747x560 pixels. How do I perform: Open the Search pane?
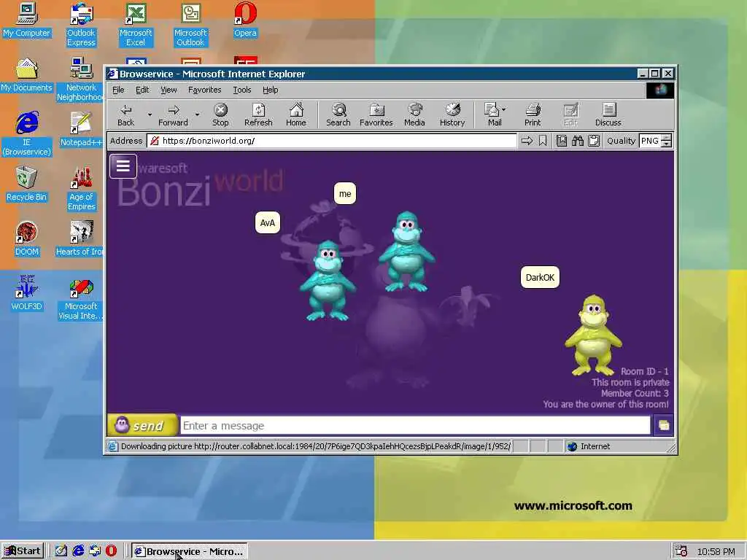(338, 114)
